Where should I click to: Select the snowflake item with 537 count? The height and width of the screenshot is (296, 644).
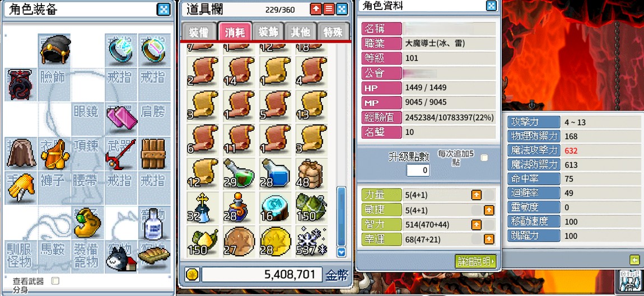coord(312,241)
